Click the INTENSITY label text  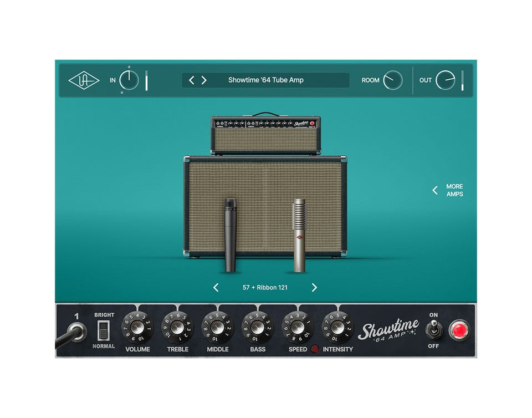pyautogui.click(x=337, y=349)
